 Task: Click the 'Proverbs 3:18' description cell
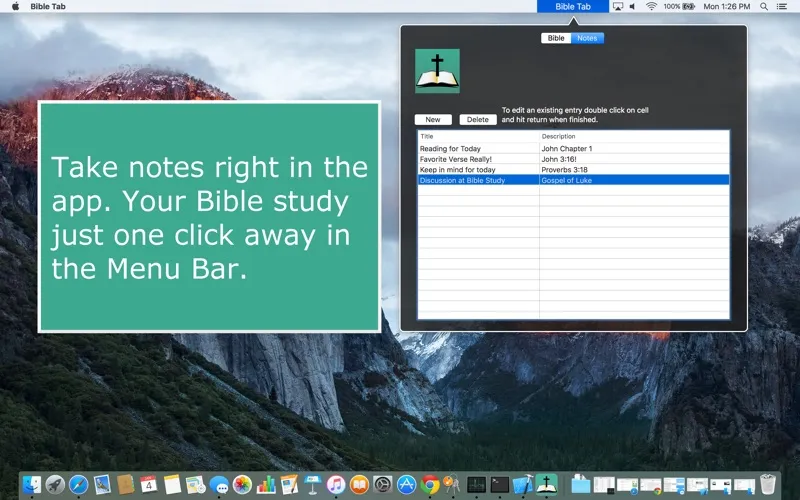[635, 169]
